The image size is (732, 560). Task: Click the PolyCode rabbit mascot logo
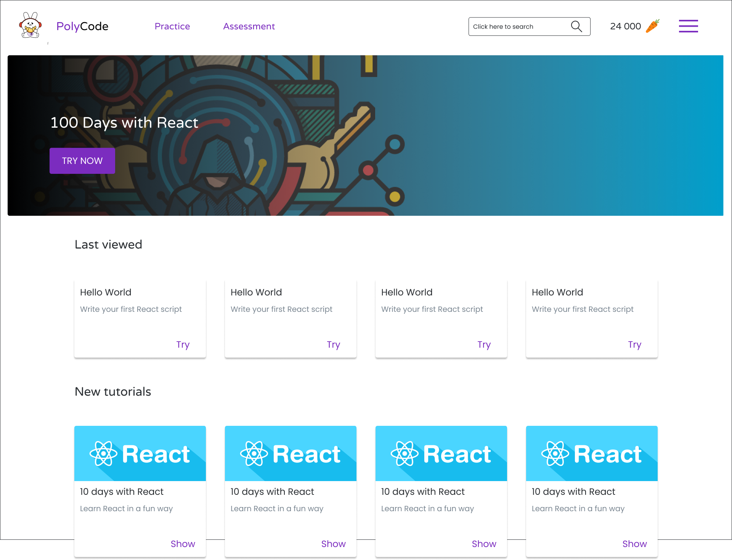click(x=30, y=25)
